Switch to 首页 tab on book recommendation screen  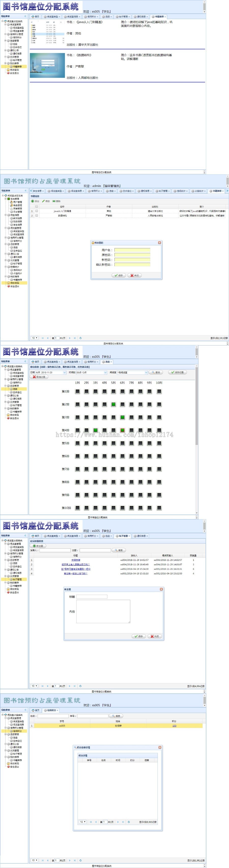pyautogui.click(x=35, y=17)
